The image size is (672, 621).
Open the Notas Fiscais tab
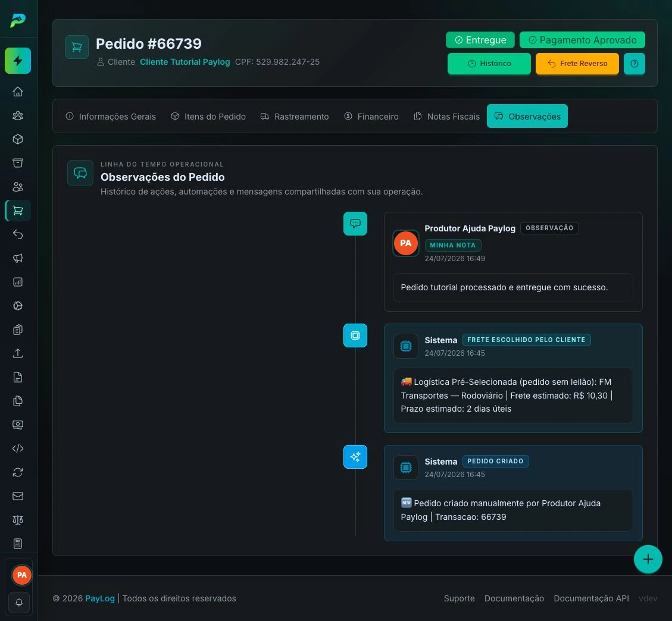coord(446,117)
